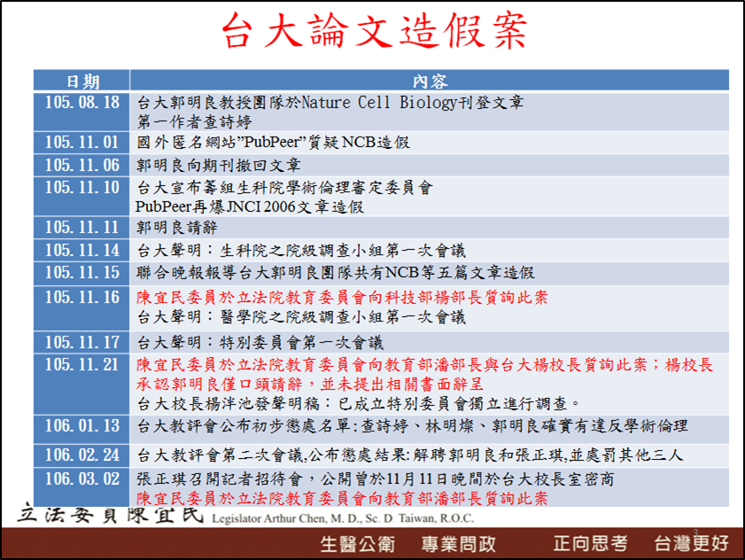Screen dimensions: 745x560
Task: Select the text 郭明良向期刊撤回文章
Action: [219, 165]
